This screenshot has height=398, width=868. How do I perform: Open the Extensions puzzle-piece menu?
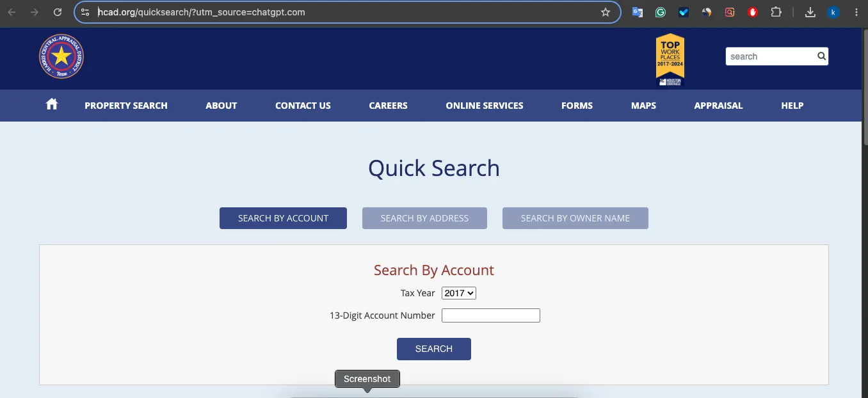(x=776, y=12)
